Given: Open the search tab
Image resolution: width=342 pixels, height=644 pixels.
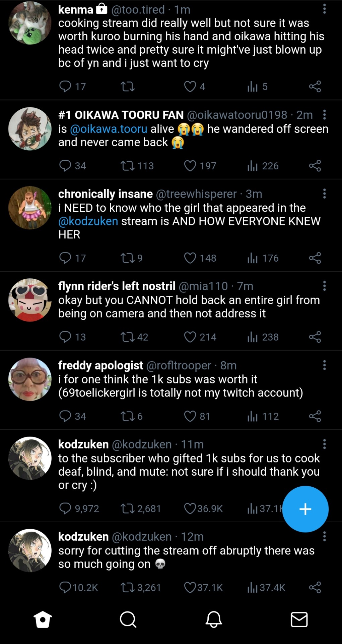Looking at the screenshot, I should tap(128, 619).
